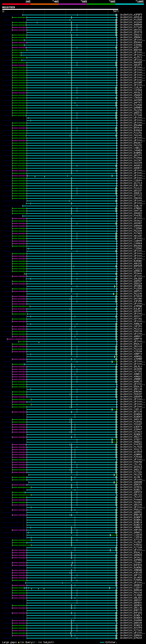Screen dimensions: 146x644
Task: Select the UniRef100_Q9XZP2 label
Action: pos(131,311)
